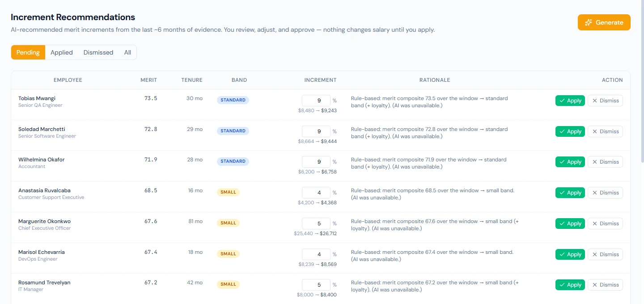Screen dimensions: 644x304
Task: Show the All tab
Action: coord(127,52)
